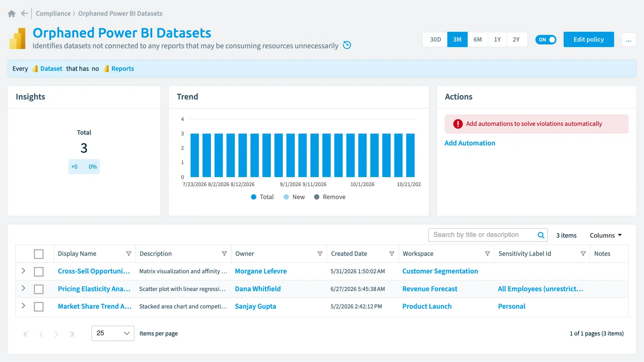Open the policy history clock icon
The width and height of the screenshot is (644, 362).
(x=347, y=45)
